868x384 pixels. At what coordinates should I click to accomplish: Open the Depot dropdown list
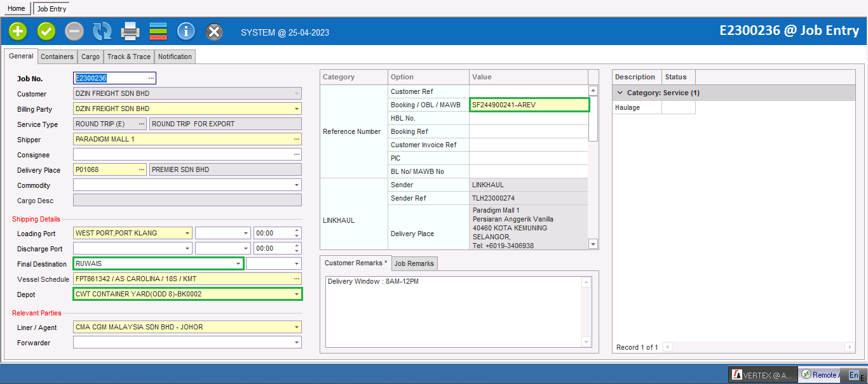pyautogui.click(x=296, y=294)
